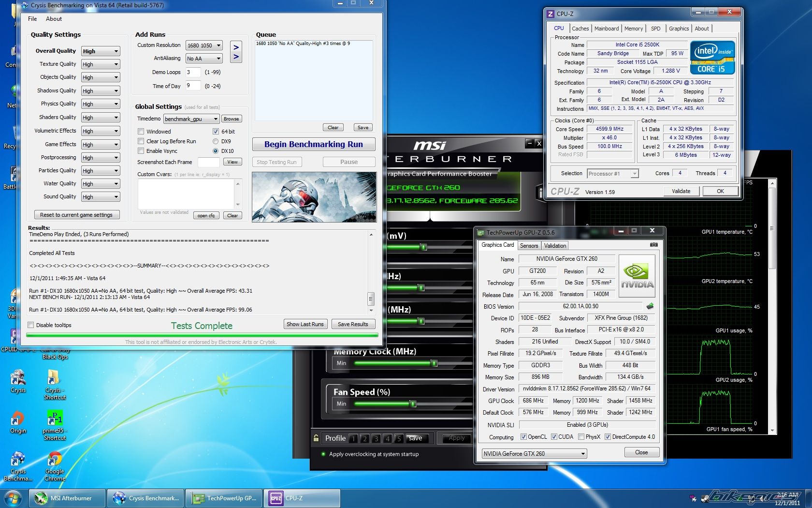Click the Afterburner Fan Speed slider handle
The height and width of the screenshot is (508, 812).
(x=412, y=403)
